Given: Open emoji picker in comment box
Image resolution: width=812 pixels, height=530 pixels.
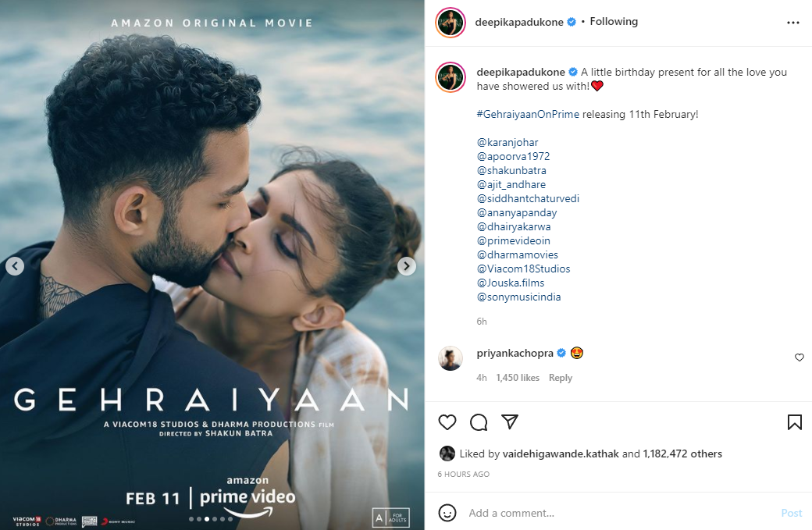Looking at the screenshot, I should 447,513.
